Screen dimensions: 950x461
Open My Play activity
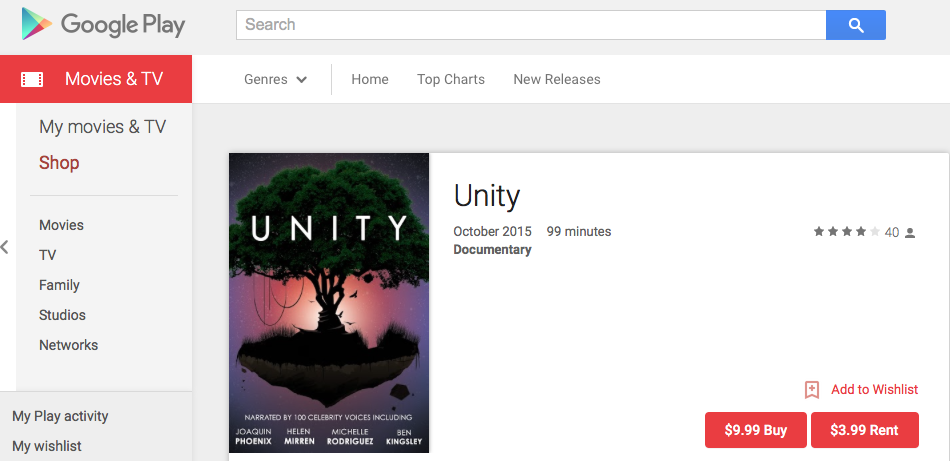60,417
